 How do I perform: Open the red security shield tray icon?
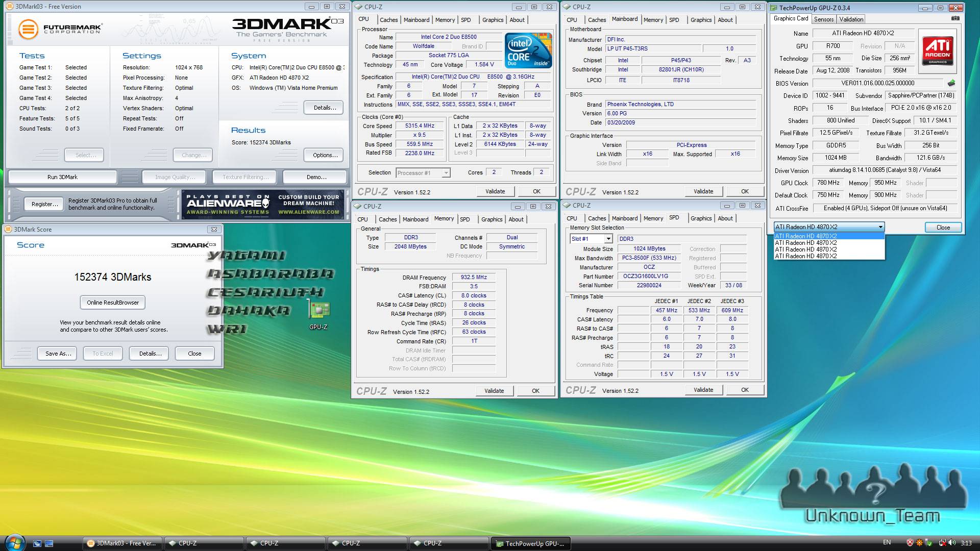pos(910,543)
